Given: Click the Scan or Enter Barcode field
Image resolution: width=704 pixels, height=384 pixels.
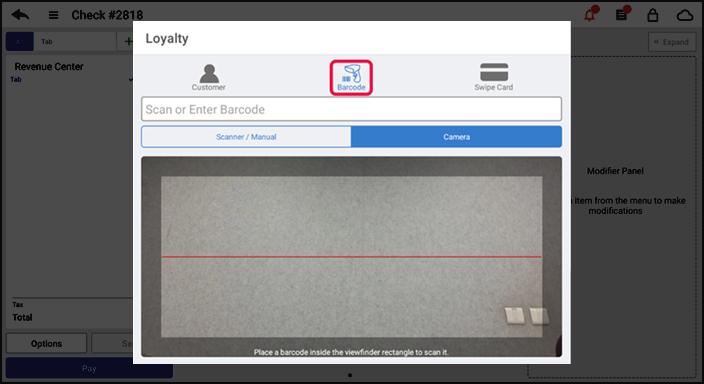Looking at the screenshot, I should 351,109.
